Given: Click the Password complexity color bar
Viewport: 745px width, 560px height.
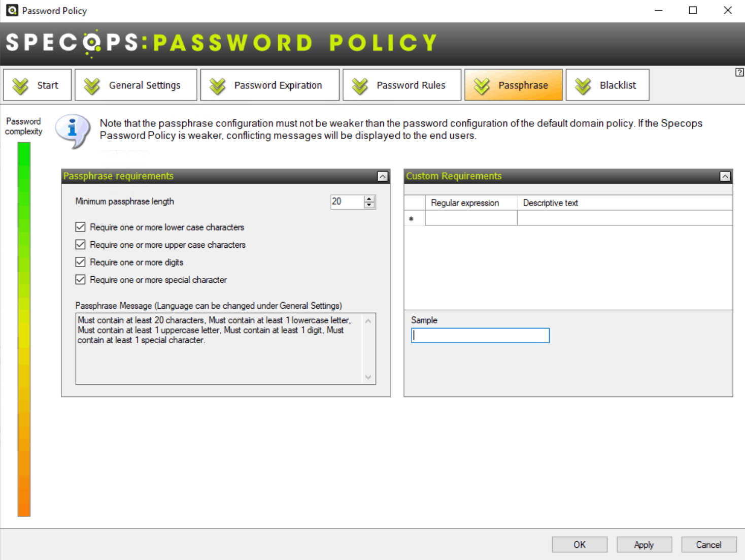Looking at the screenshot, I should point(24,329).
